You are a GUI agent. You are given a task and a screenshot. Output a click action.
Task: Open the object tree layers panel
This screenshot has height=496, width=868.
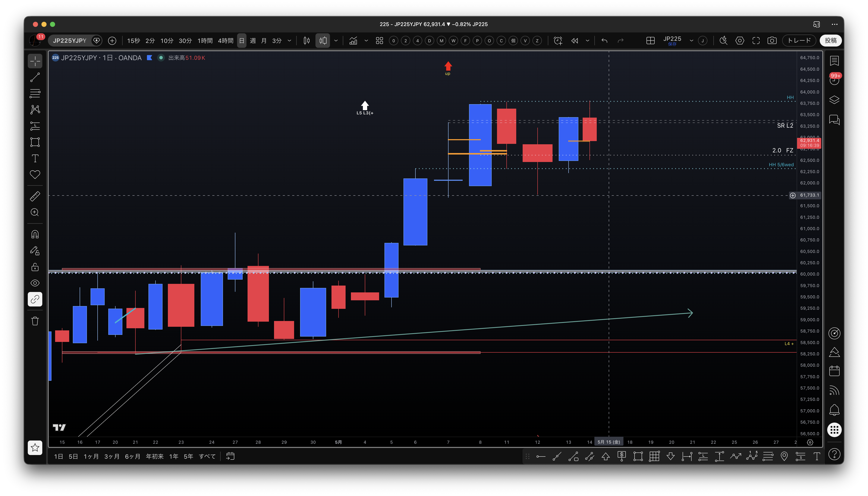click(834, 100)
